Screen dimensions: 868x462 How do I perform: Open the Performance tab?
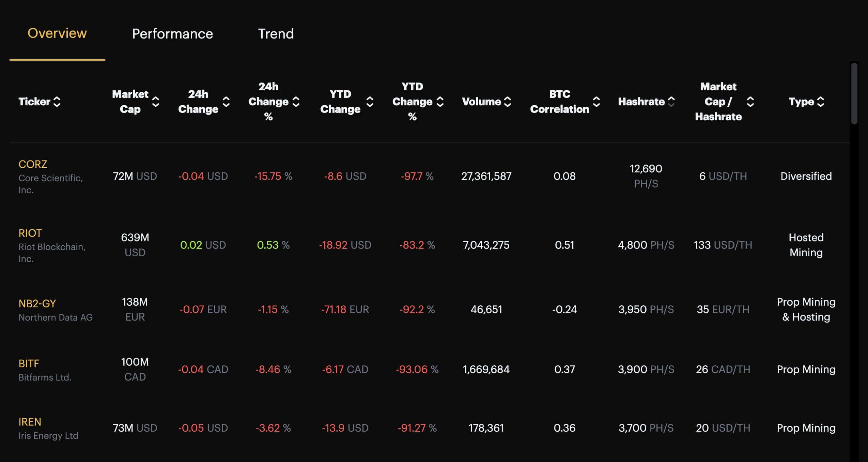pyautogui.click(x=172, y=34)
